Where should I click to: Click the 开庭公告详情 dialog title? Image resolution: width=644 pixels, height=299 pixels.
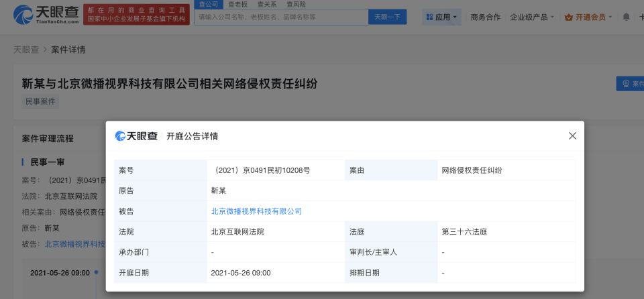point(193,136)
